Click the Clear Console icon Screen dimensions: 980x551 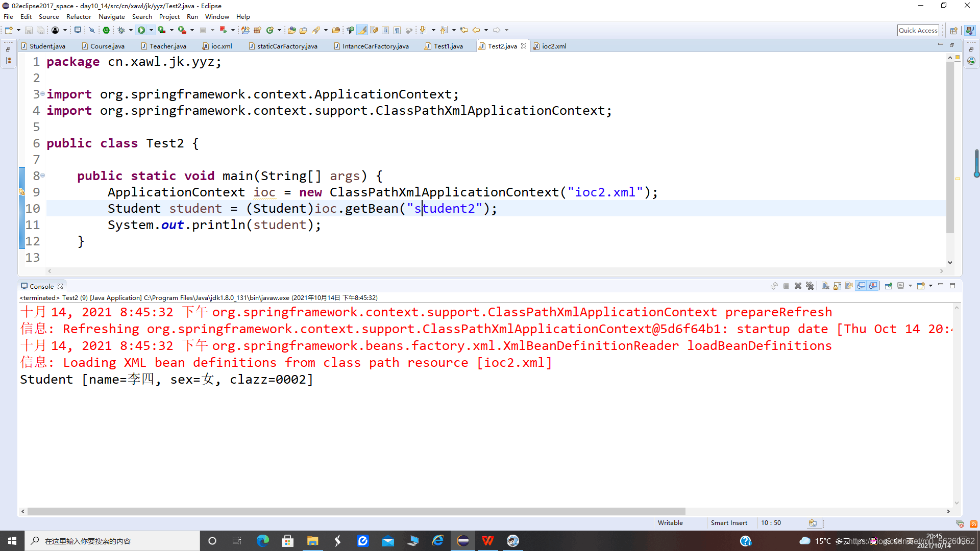pyautogui.click(x=825, y=286)
